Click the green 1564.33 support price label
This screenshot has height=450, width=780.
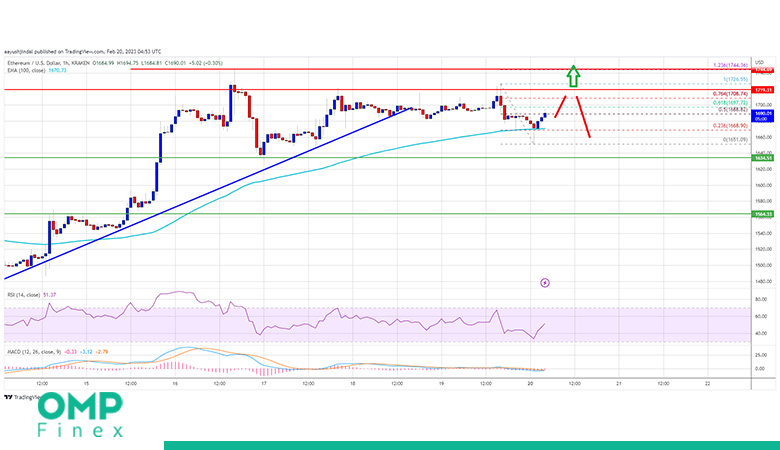click(764, 214)
